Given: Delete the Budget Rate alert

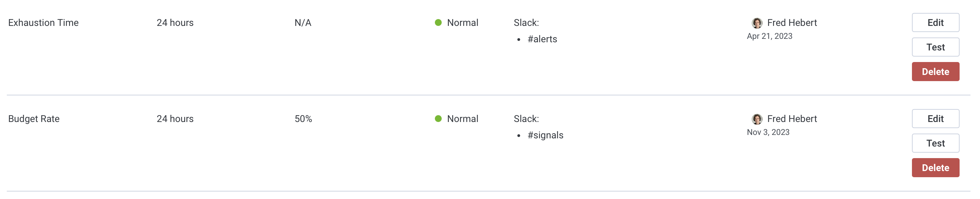Looking at the screenshot, I should pyautogui.click(x=935, y=168).
